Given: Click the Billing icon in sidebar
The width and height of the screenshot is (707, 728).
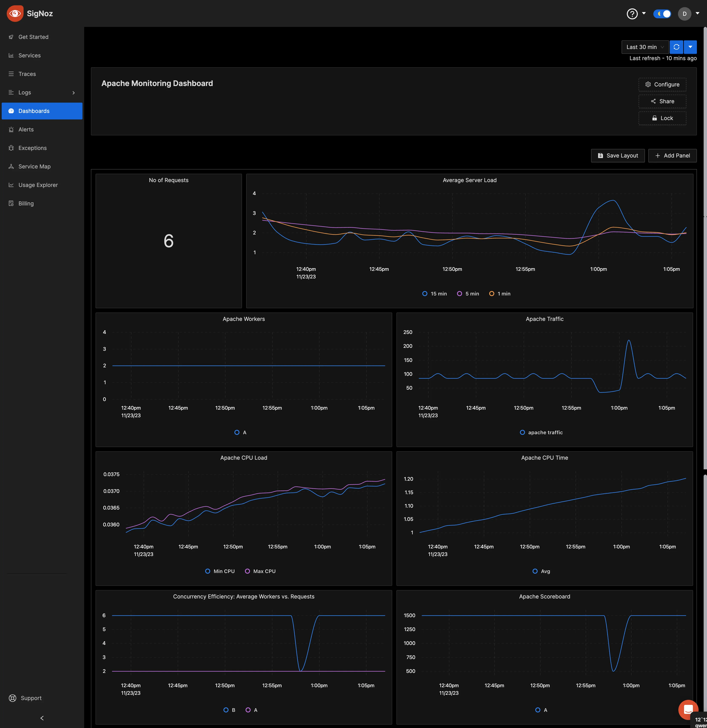Looking at the screenshot, I should pyautogui.click(x=11, y=204).
